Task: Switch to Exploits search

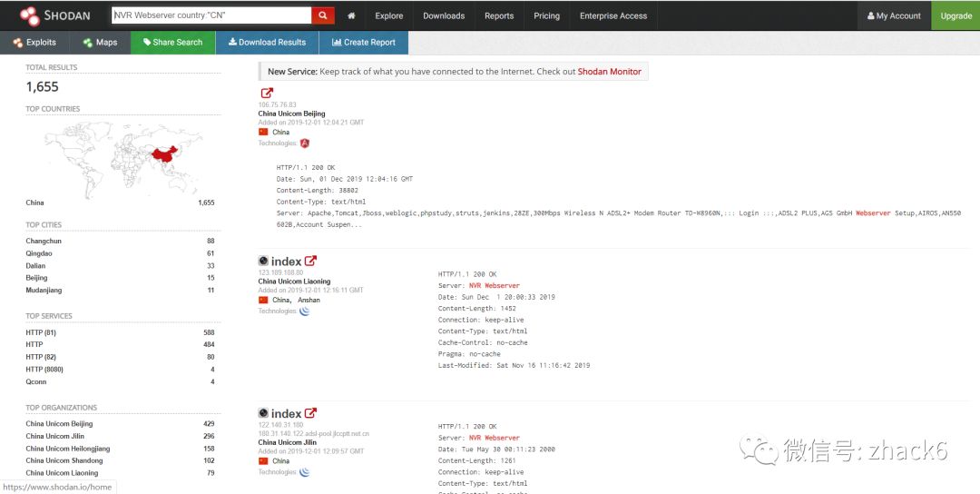Action: tap(34, 43)
